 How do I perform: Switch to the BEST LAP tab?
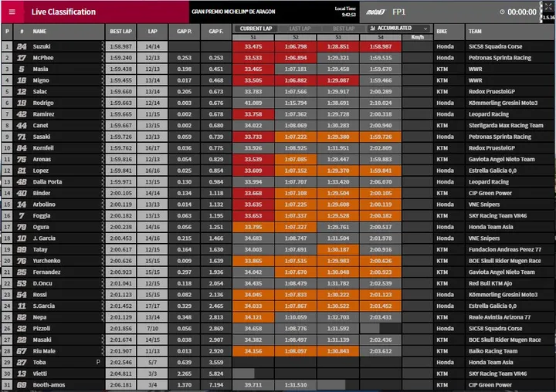[x=343, y=29]
